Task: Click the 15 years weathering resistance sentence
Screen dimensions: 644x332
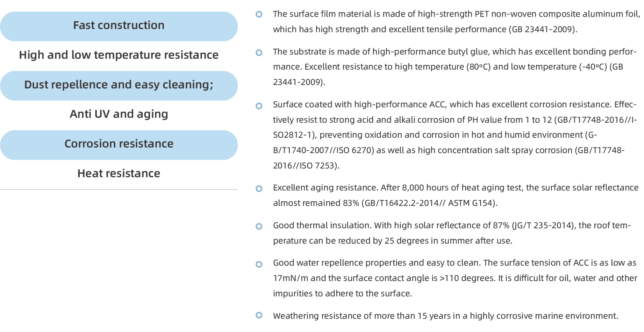Action: [445, 316]
